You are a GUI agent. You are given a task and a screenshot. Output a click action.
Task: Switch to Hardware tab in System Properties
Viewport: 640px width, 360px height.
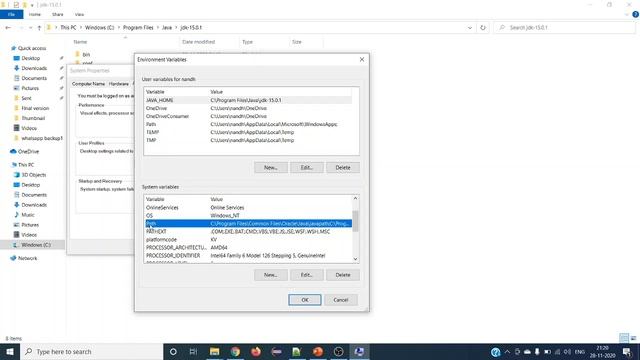[x=119, y=84]
